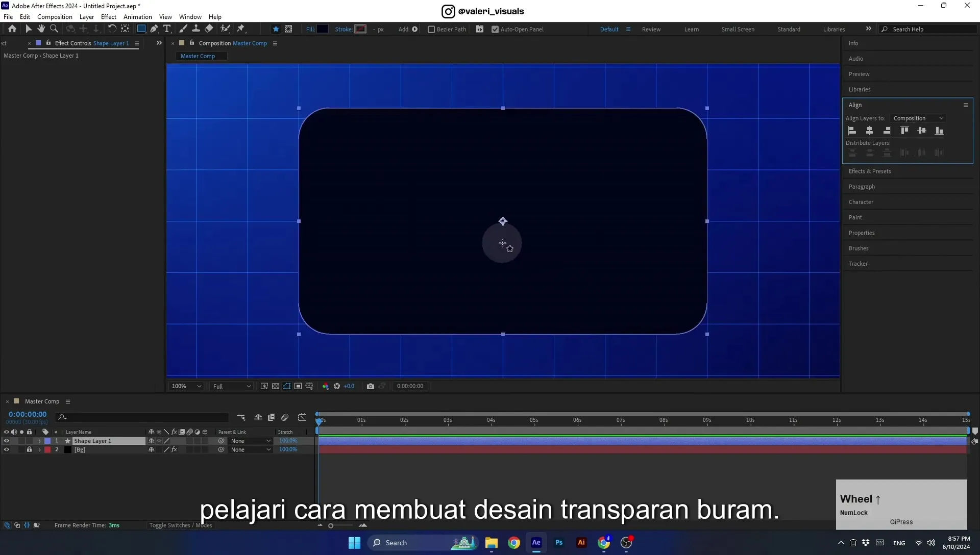Take snapshot with camera icon
The width and height of the screenshot is (980, 555).
(x=371, y=386)
